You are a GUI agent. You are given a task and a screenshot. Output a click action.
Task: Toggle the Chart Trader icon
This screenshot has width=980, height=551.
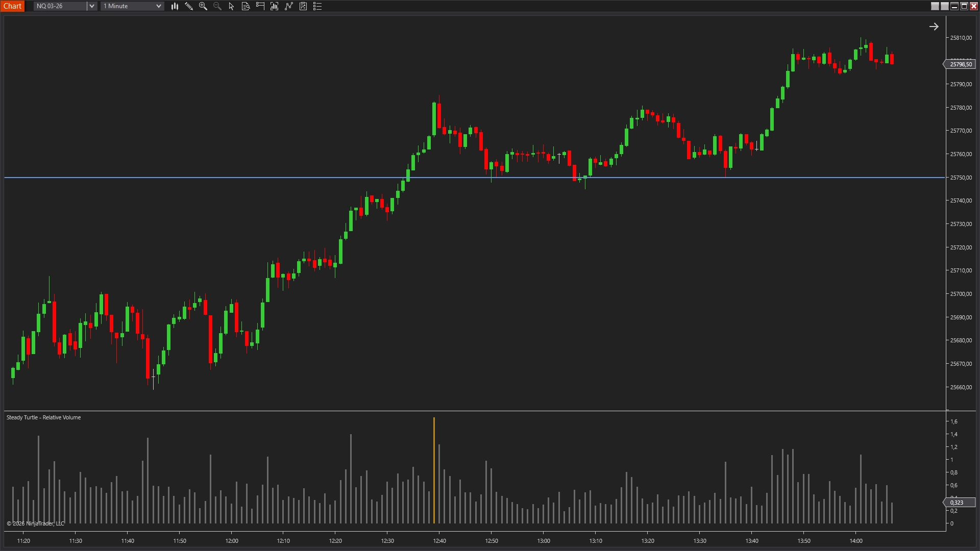pyautogui.click(x=260, y=6)
